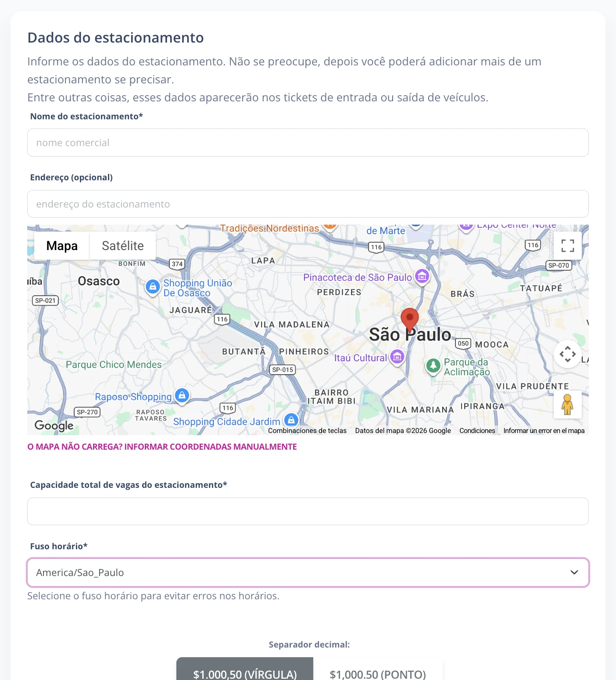Click the capacidade total de vagas field
The width and height of the screenshot is (616, 680).
pos(308,511)
